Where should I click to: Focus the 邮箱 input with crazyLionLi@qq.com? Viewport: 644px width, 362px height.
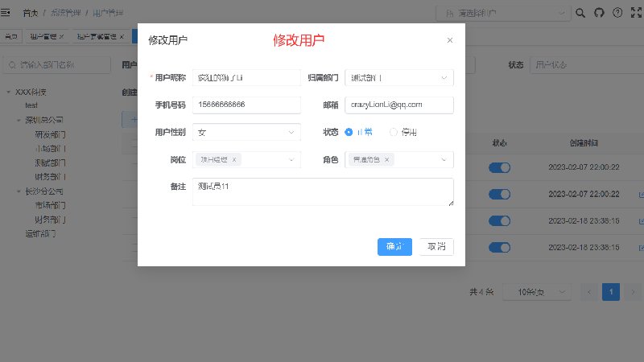coord(398,105)
